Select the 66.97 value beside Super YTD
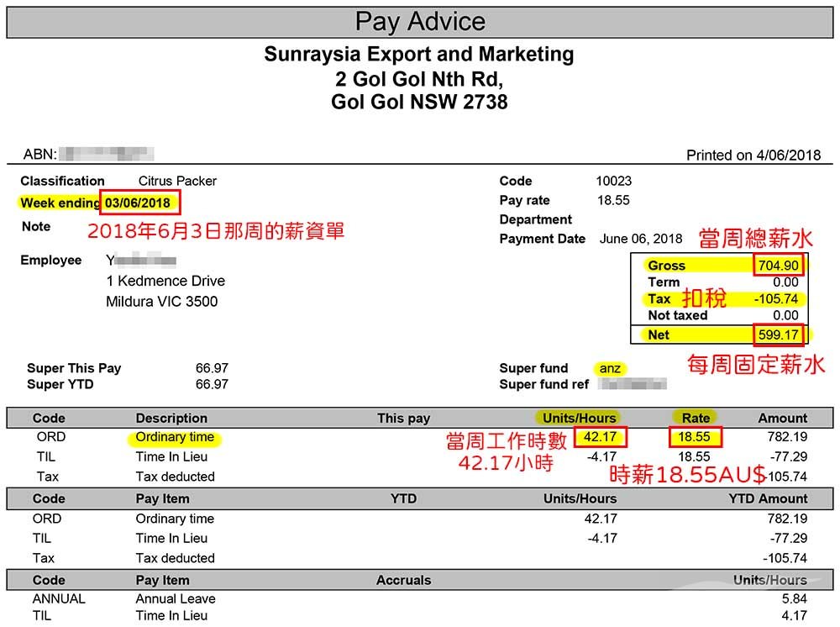The width and height of the screenshot is (840, 627). (x=213, y=384)
